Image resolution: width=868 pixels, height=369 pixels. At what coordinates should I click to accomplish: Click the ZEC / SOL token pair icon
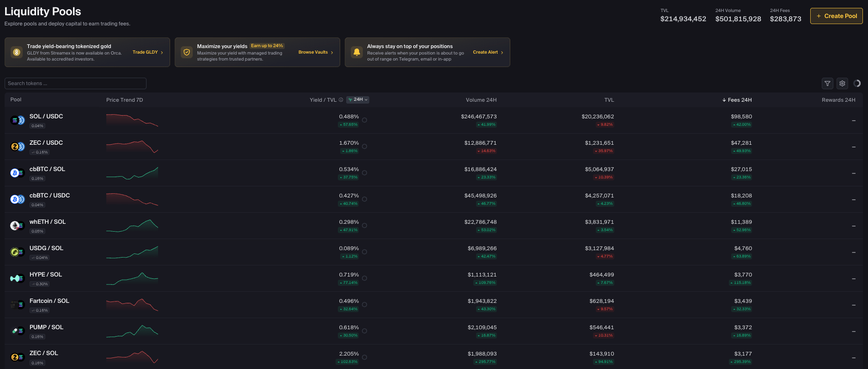pos(17,357)
